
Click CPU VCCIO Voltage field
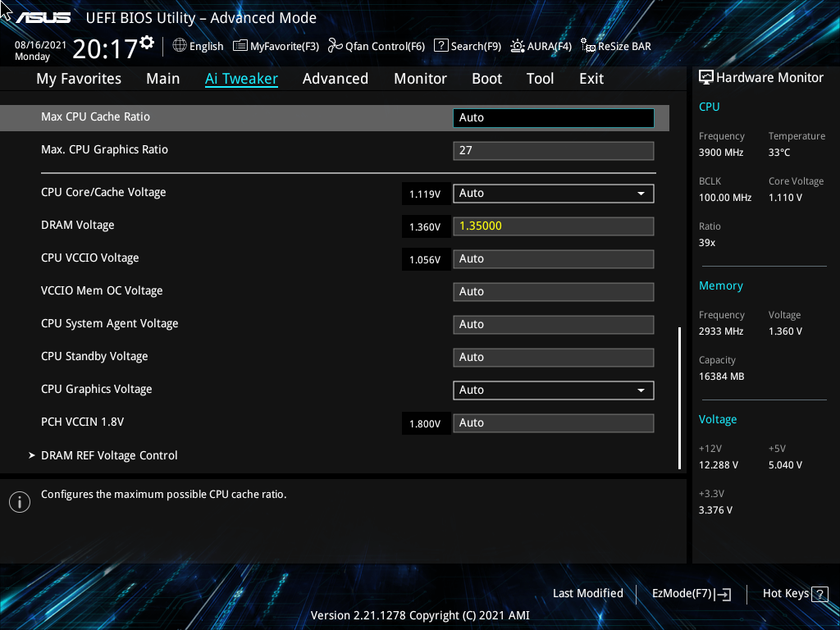[x=554, y=259]
